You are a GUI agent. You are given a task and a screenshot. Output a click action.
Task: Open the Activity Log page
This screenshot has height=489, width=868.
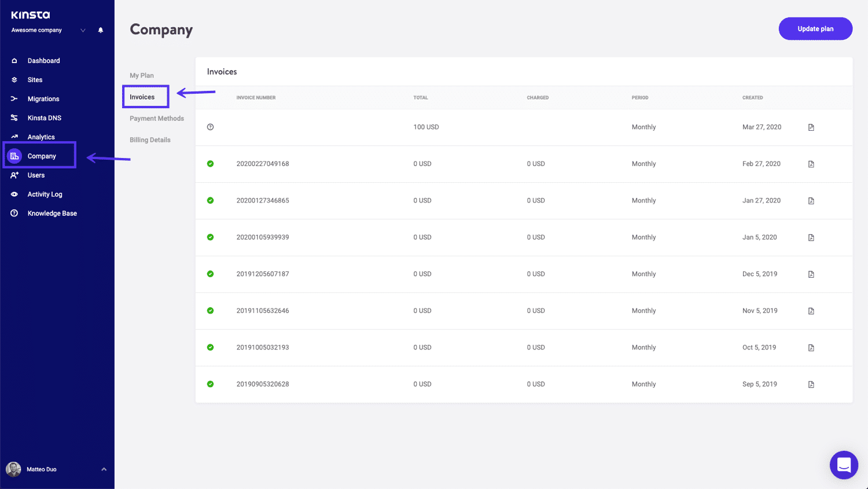[45, 194]
